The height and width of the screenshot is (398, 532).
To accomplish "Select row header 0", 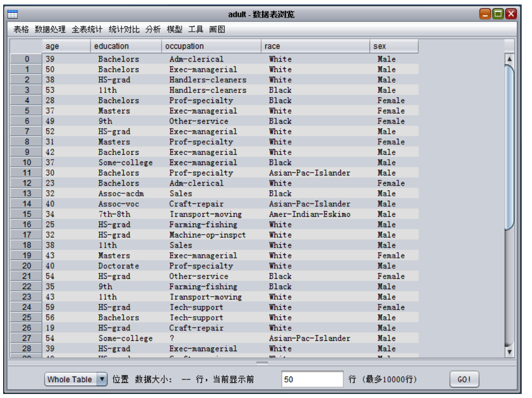I will pyautogui.click(x=26, y=59).
